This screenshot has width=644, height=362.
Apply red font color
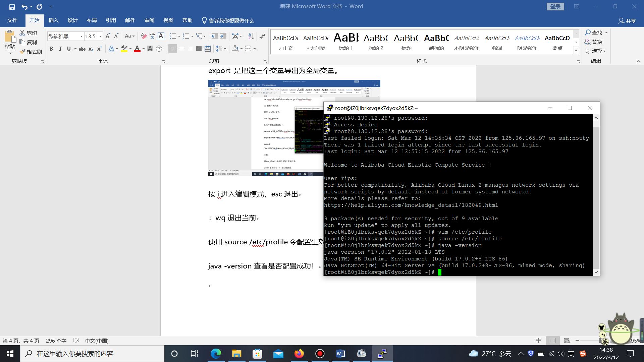coord(137,49)
